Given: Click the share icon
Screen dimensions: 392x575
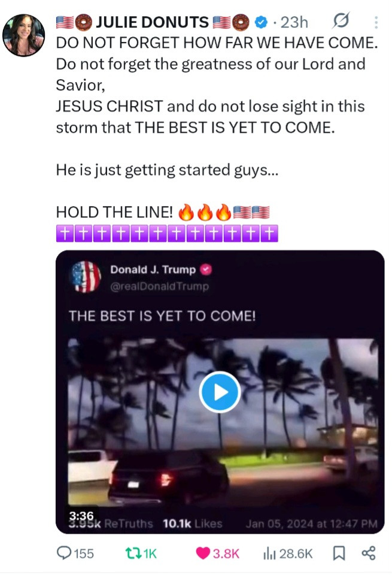Looking at the screenshot, I should click(x=369, y=553).
